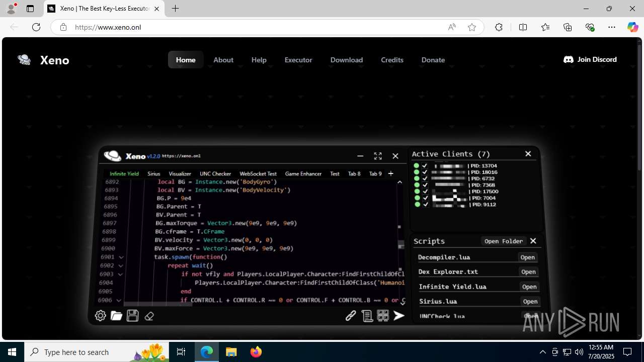Toggle checkbox for client PID 13704

click(425, 165)
